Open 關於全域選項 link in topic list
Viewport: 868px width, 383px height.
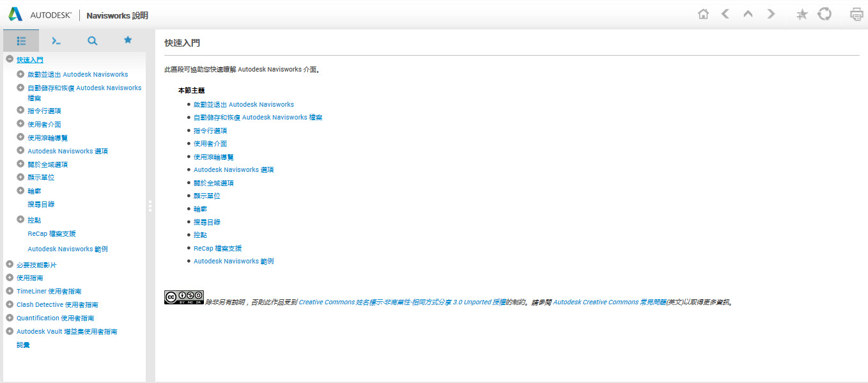point(213,183)
